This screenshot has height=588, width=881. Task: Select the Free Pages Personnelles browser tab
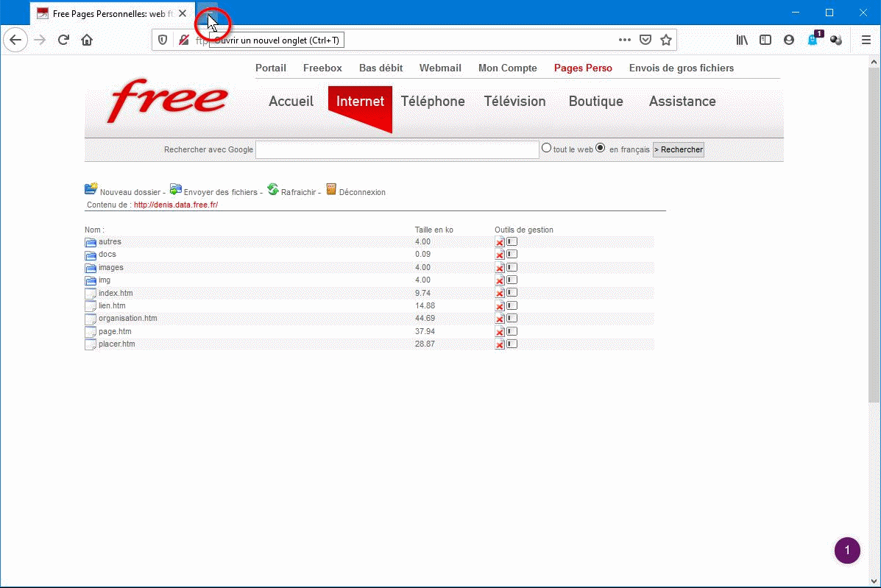pos(113,13)
